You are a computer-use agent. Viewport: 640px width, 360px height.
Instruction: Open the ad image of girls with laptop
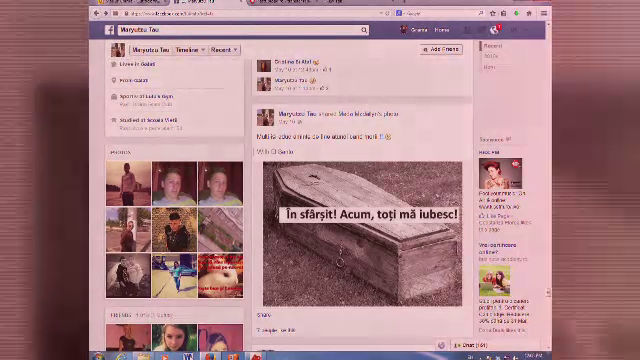(494, 280)
